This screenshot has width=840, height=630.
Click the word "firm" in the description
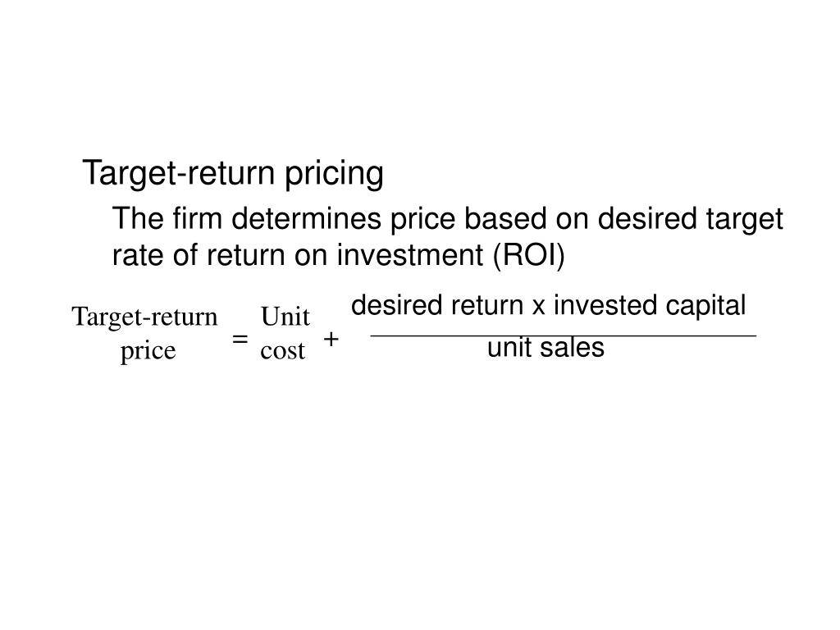[x=197, y=218]
